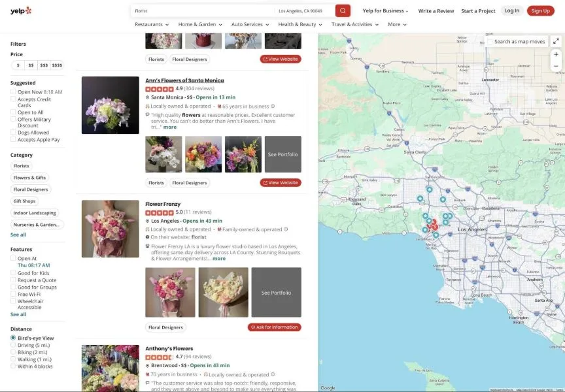Open Flower Frenzy main bouquet photo
The image size is (565, 392).
pyautogui.click(x=111, y=229)
